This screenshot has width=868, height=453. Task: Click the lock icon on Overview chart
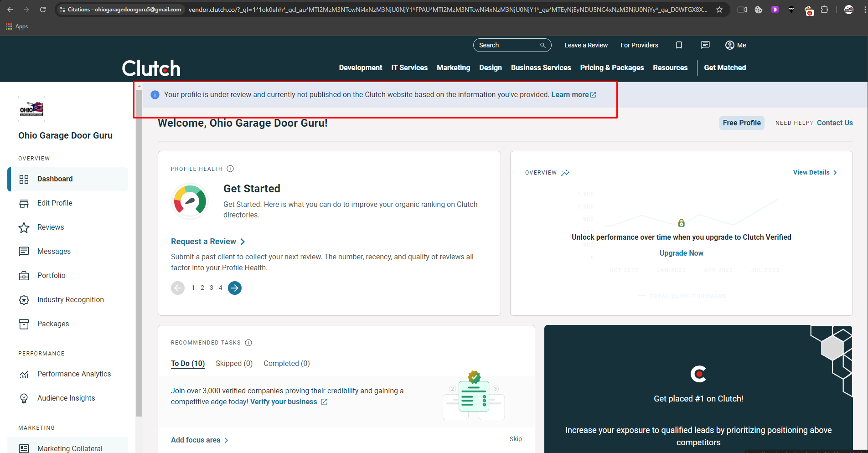[x=682, y=223]
